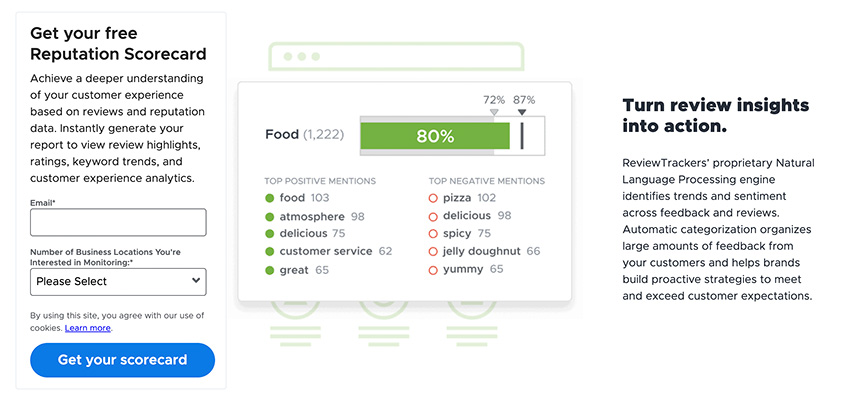
Task: Click the Top Positive Mentions heading
Action: (320, 181)
